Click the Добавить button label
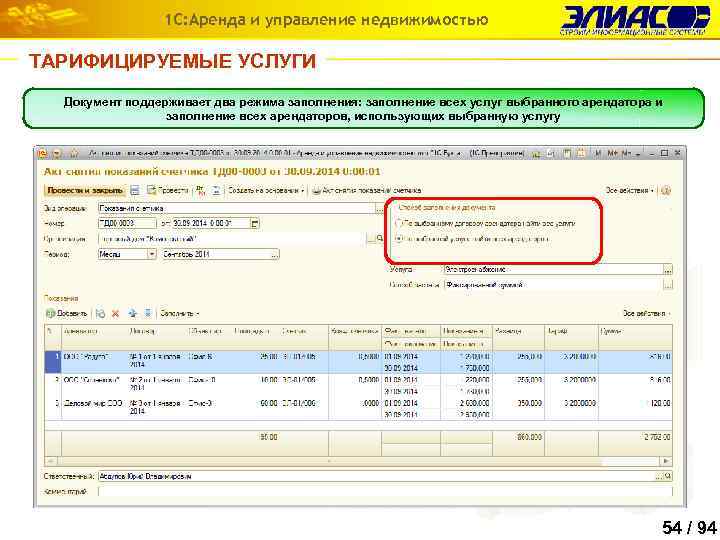Viewport: 720px width, 540px height. [x=72, y=314]
